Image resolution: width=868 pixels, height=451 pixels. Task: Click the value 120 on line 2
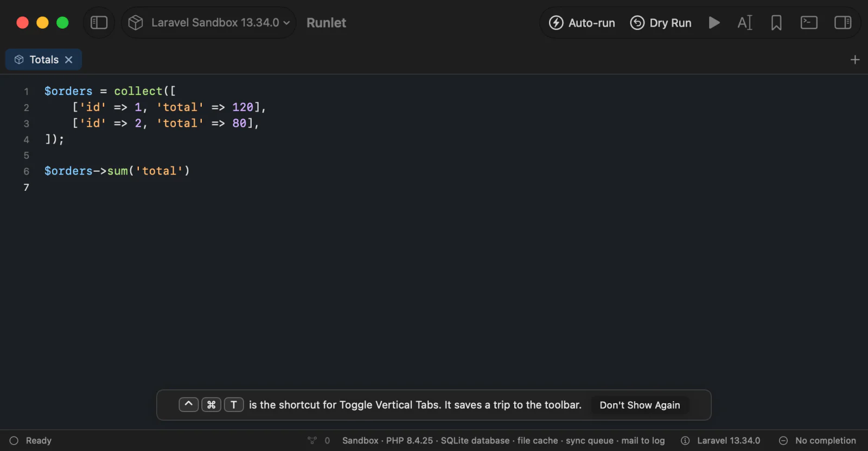pyautogui.click(x=242, y=107)
